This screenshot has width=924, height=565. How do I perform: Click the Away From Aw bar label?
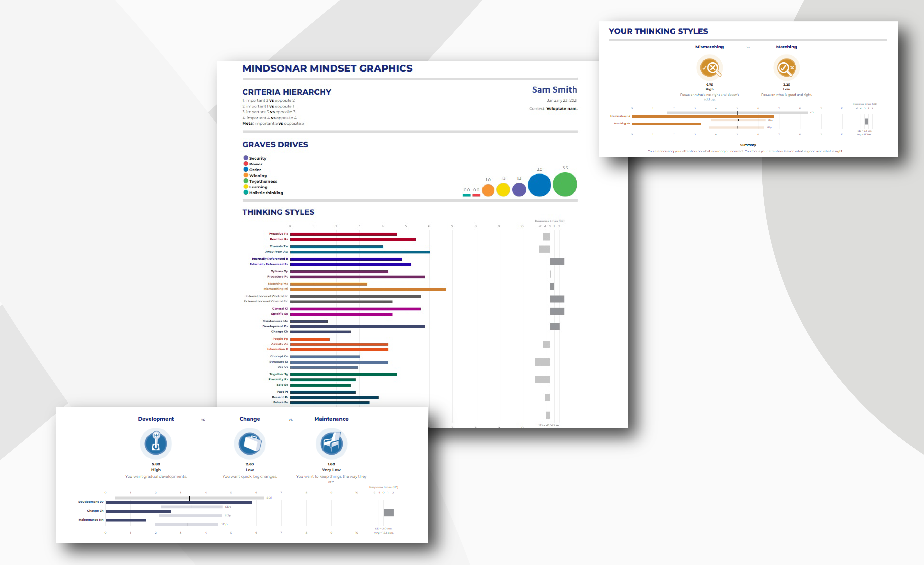pyautogui.click(x=276, y=252)
